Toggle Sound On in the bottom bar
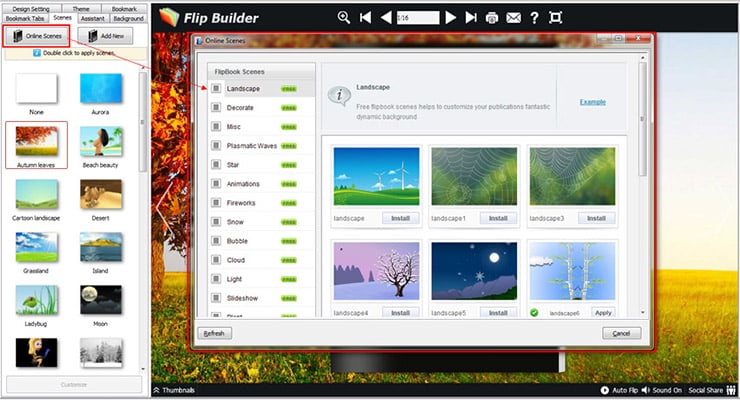Viewport: 740px width, 400px height. click(x=665, y=391)
